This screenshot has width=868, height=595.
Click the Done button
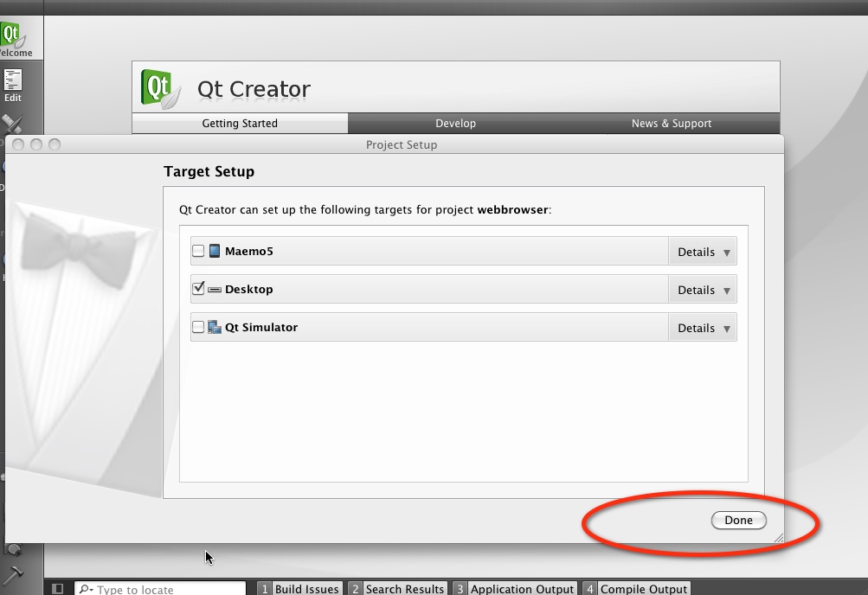738,520
